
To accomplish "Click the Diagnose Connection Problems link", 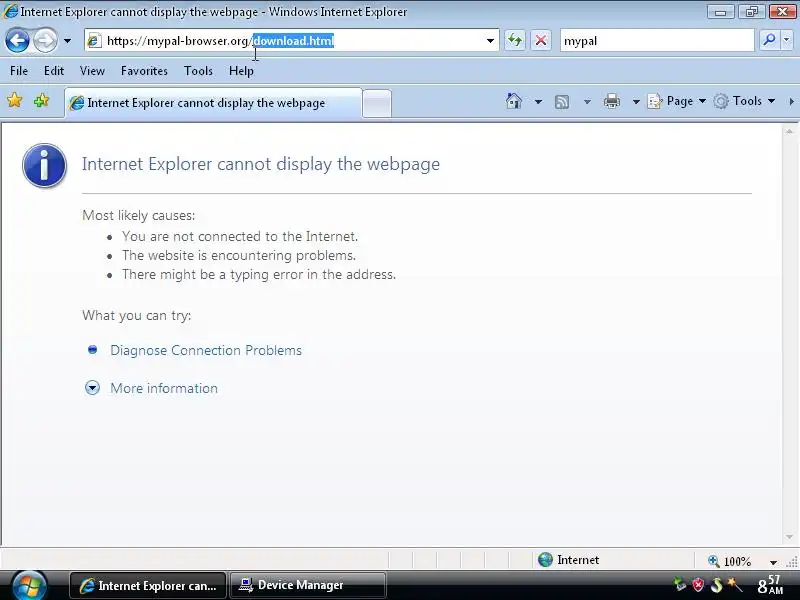I will coord(206,351).
